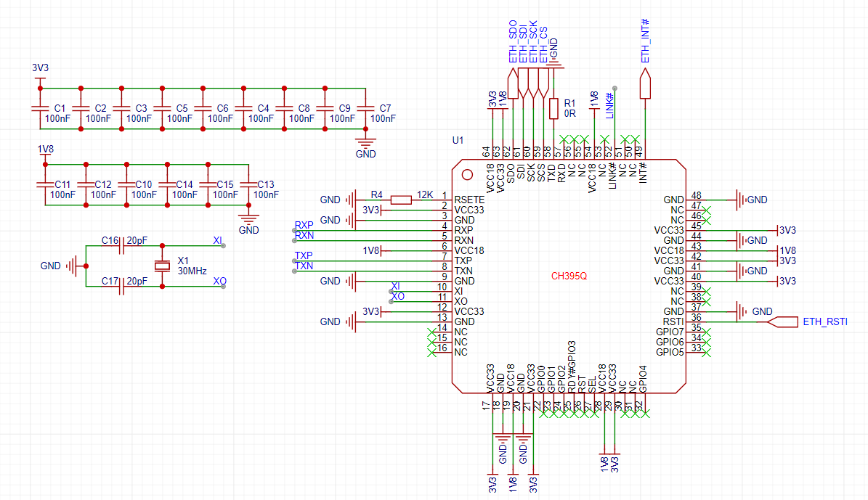Select GND symbol at pin 37
The height and width of the screenshot is (500, 868).
point(742,311)
